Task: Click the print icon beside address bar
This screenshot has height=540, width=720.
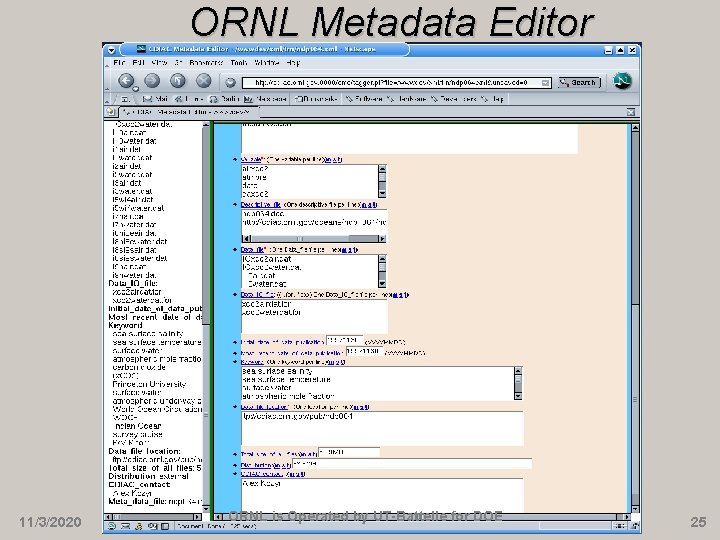Action: click(x=230, y=83)
